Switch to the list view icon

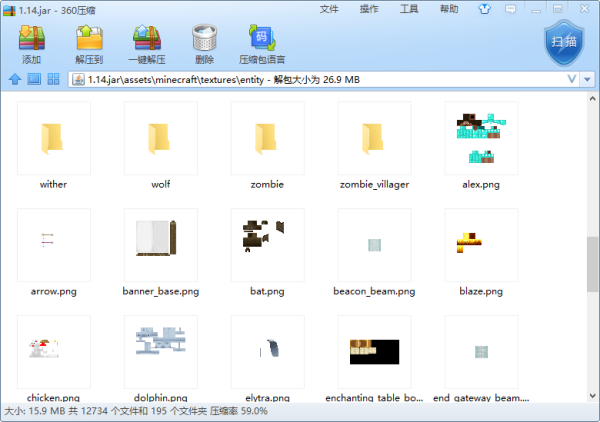coord(34,79)
